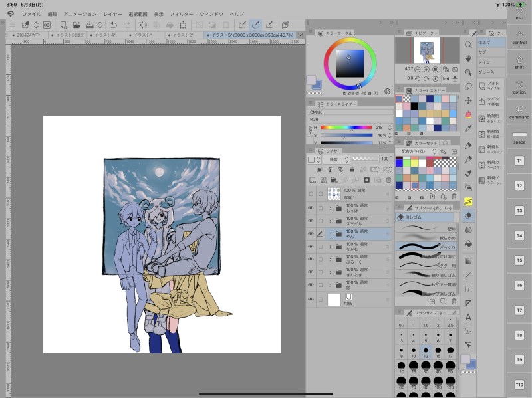Viewport: 532px width, 398px height.
Task: Switch to the イラスト4 document tab
Action: pyautogui.click(x=105, y=35)
